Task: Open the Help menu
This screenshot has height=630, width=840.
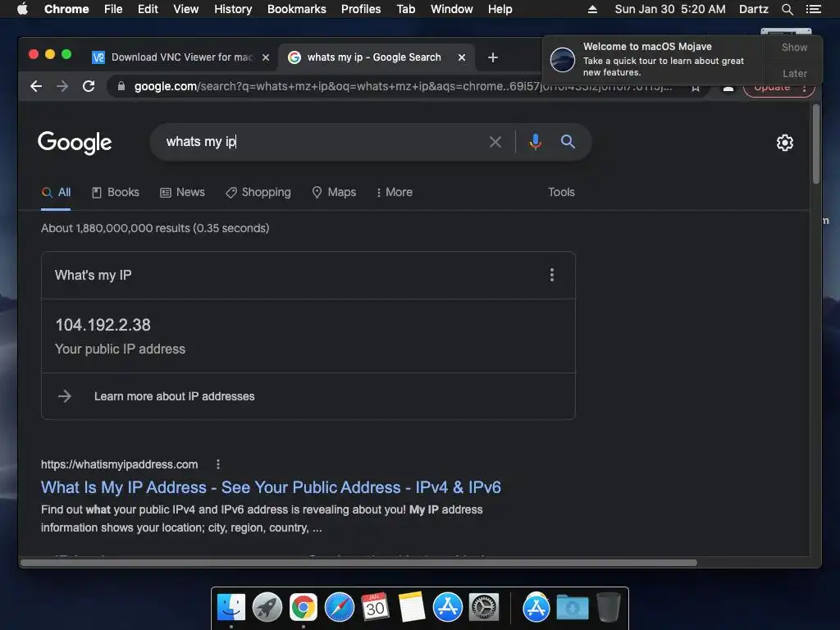Action: point(500,9)
